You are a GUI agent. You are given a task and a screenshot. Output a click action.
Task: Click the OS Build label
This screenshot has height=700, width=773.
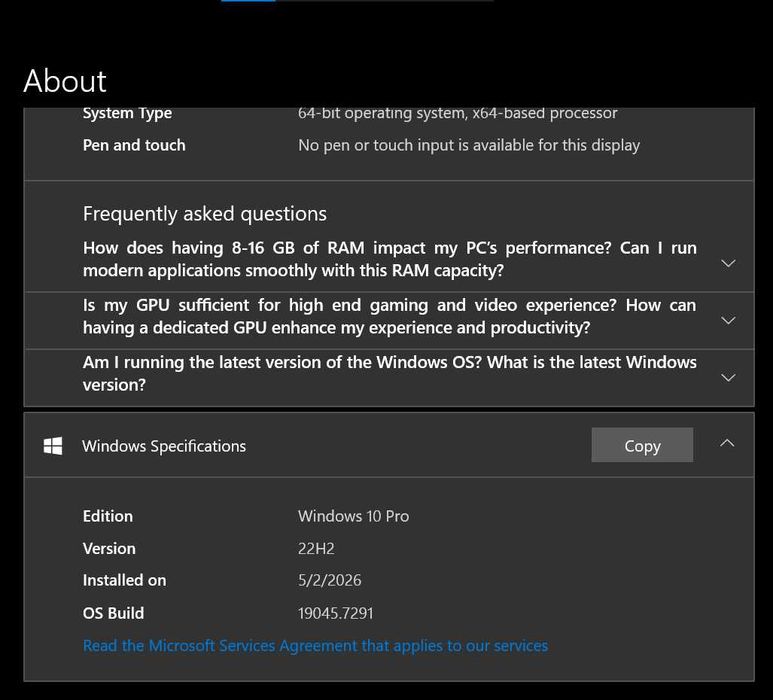click(x=113, y=613)
